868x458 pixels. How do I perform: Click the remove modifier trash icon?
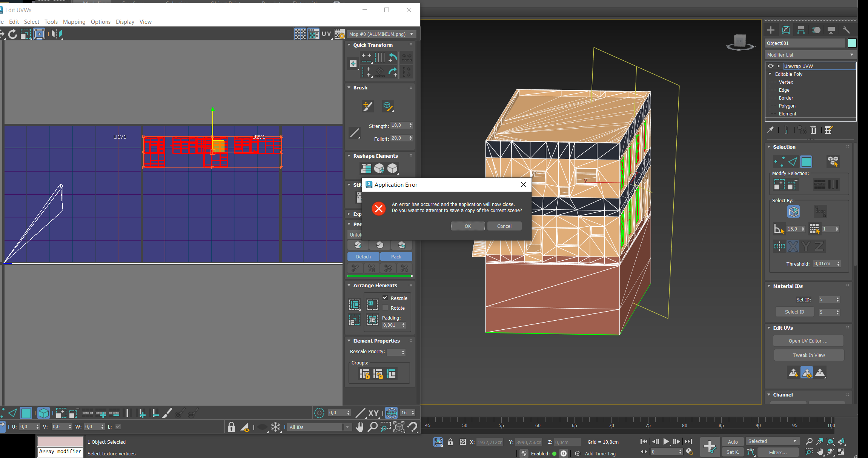813,130
